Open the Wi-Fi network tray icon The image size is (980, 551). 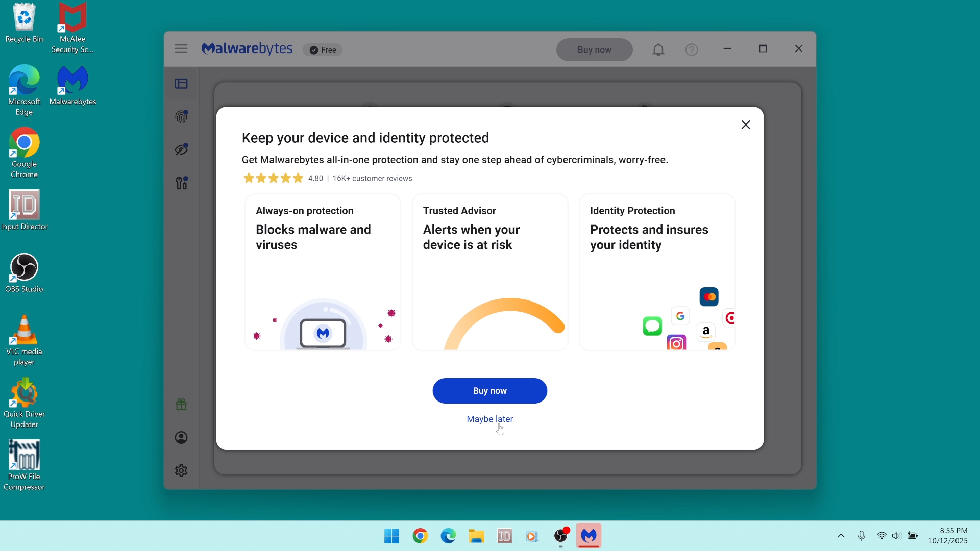click(x=881, y=536)
